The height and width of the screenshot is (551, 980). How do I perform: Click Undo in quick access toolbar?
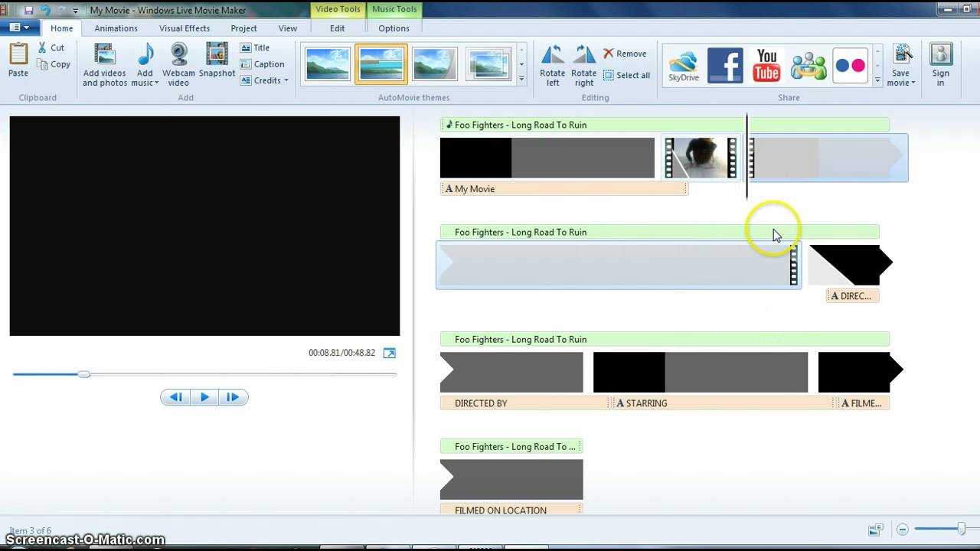pos(45,10)
